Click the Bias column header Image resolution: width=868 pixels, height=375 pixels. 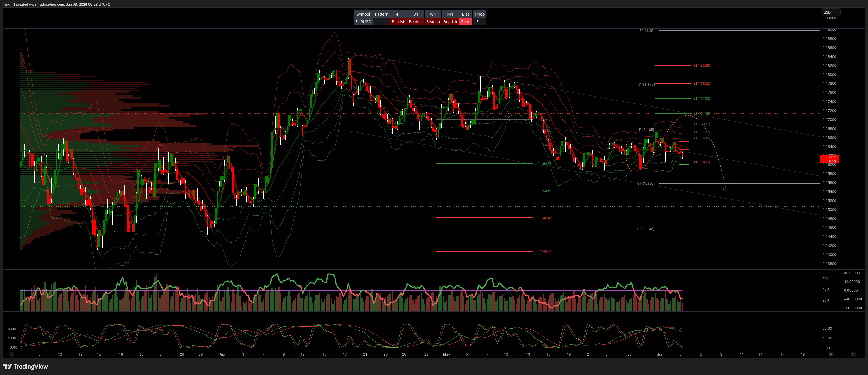click(466, 14)
